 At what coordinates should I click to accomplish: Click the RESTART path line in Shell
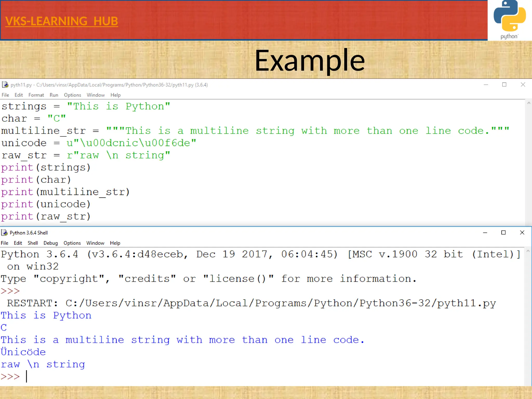[x=251, y=303]
